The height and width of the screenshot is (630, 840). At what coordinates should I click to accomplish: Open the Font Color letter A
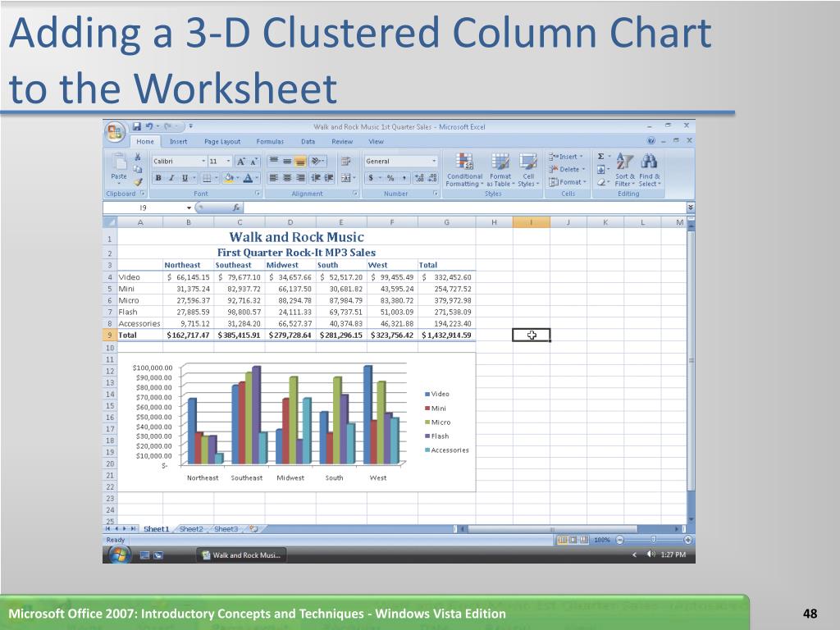pos(248,178)
